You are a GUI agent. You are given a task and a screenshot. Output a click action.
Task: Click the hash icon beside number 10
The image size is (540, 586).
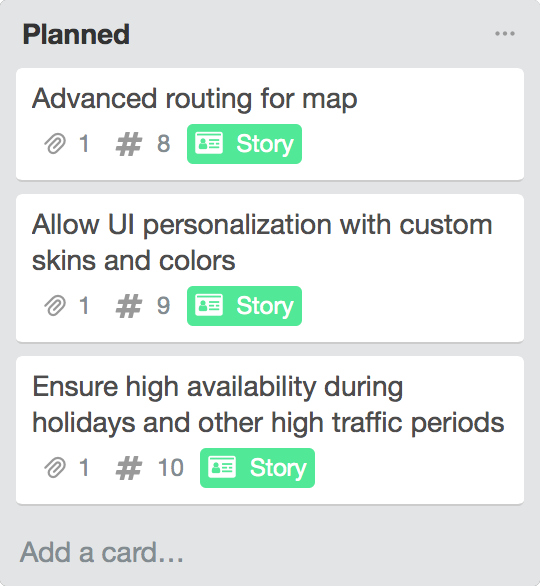click(x=129, y=468)
